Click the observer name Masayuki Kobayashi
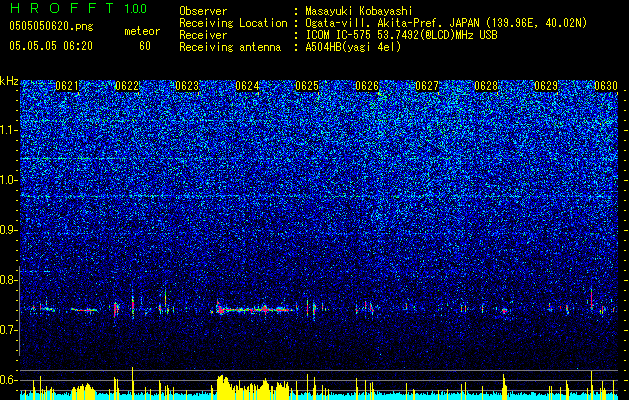Viewport: 629px width, 400px height. tap(359, 11)
